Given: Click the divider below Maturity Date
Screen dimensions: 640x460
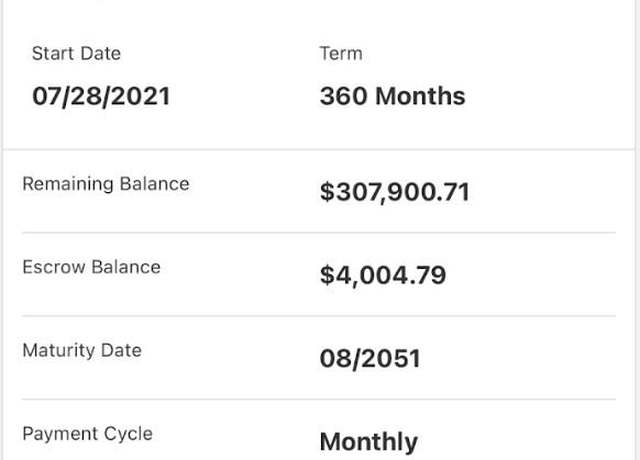Looking at the screenshot, I should [x=319, y=399].
